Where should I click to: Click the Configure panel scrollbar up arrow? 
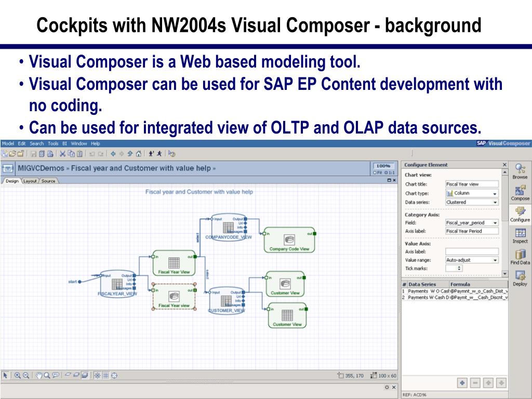point(505,172)
